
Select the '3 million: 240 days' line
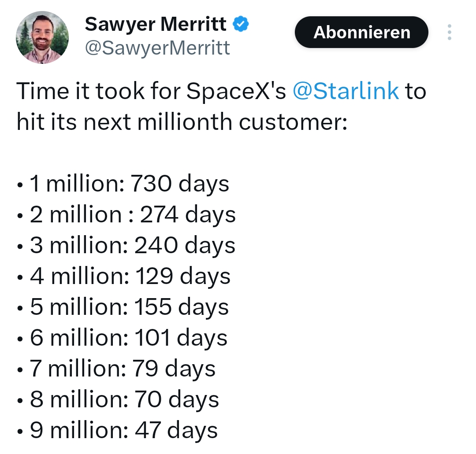point(126,245)
